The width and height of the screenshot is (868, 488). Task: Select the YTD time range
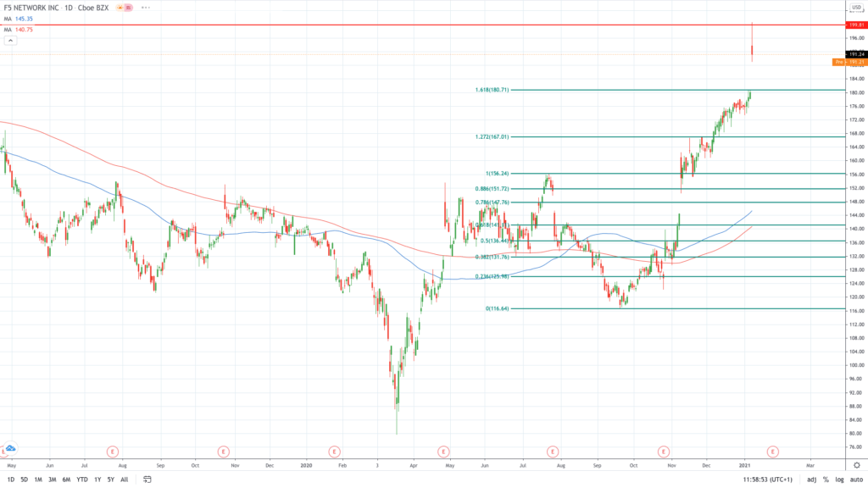[81, 480]
